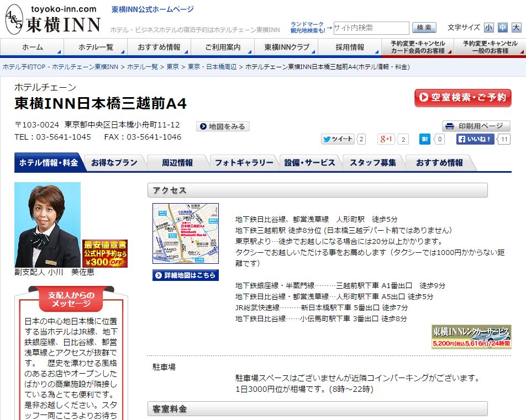The height and width of the screenshot is (420, 526).
Task: Click the 東横INNレンタカーサービス banner
Action: [x=471, y=337]
